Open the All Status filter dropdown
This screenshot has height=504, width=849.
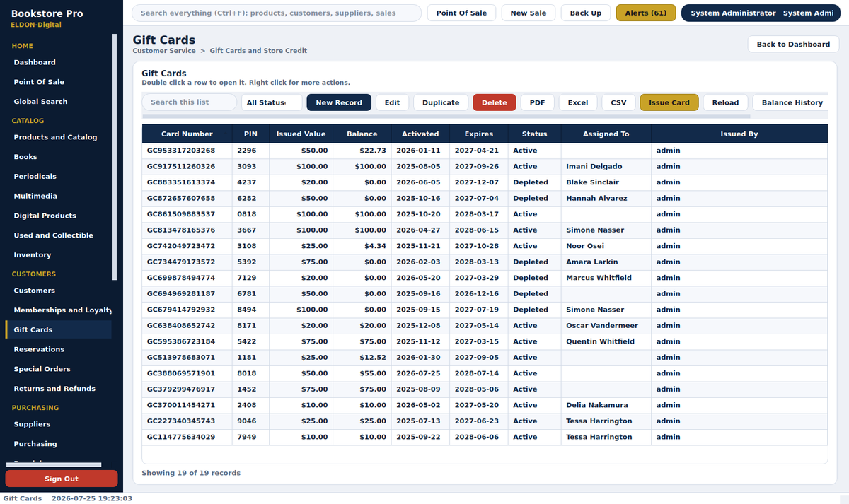coord(272,102)
